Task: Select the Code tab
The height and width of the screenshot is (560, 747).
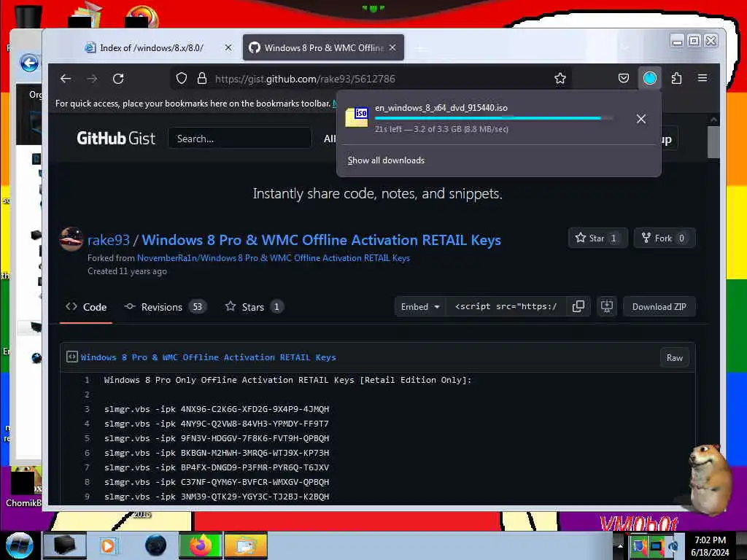Action: click(86, 307)
